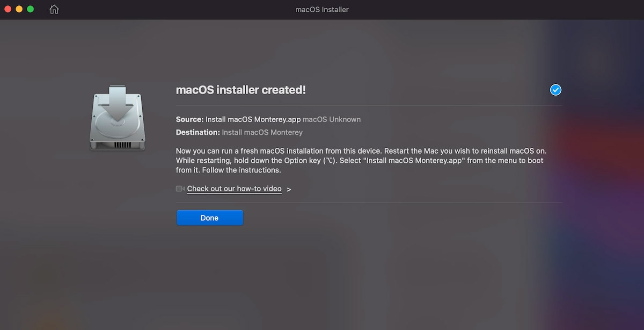
Task: Click the 'macOS Unknown' version label
Action: pyautogui.click(x=332, y=119)
